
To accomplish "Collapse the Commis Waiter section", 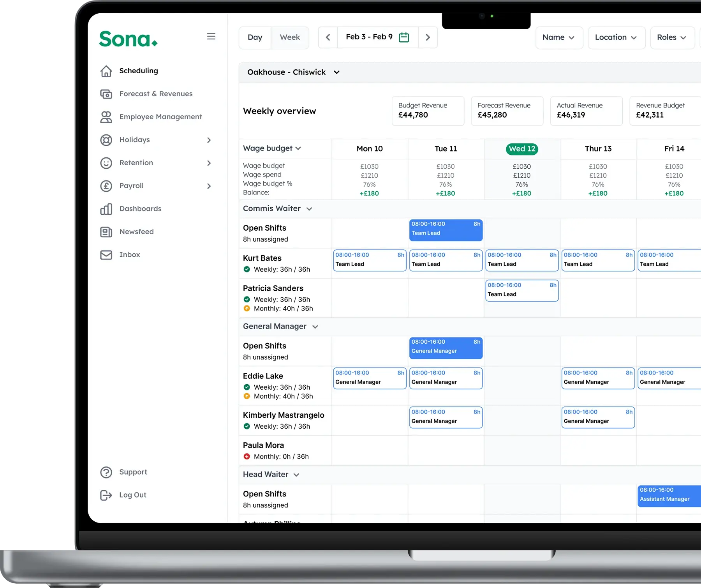I will [x=309, y=209].
